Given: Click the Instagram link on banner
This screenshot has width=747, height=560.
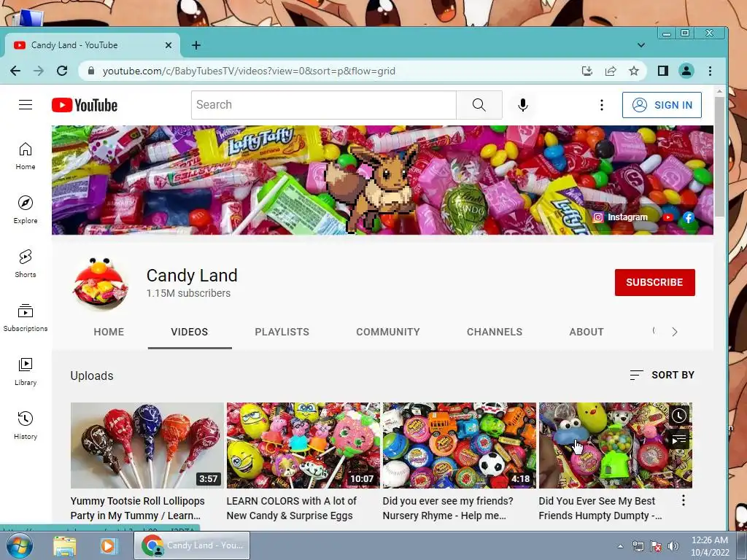Looking at the screenshot, I should point(620,217).
